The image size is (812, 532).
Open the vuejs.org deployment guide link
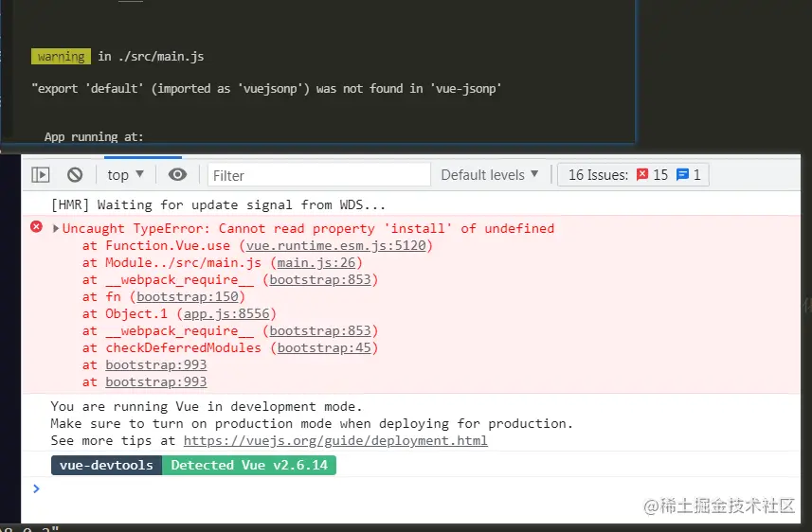click(335, 440)
